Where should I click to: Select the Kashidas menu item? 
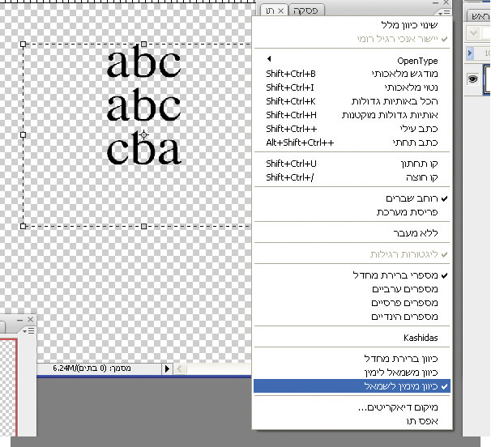coord(421,337)
